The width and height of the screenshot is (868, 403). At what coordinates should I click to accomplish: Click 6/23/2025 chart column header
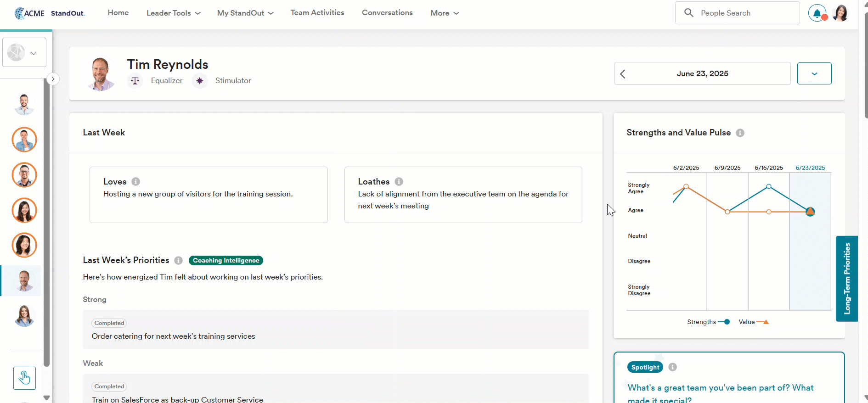point(810,168)
